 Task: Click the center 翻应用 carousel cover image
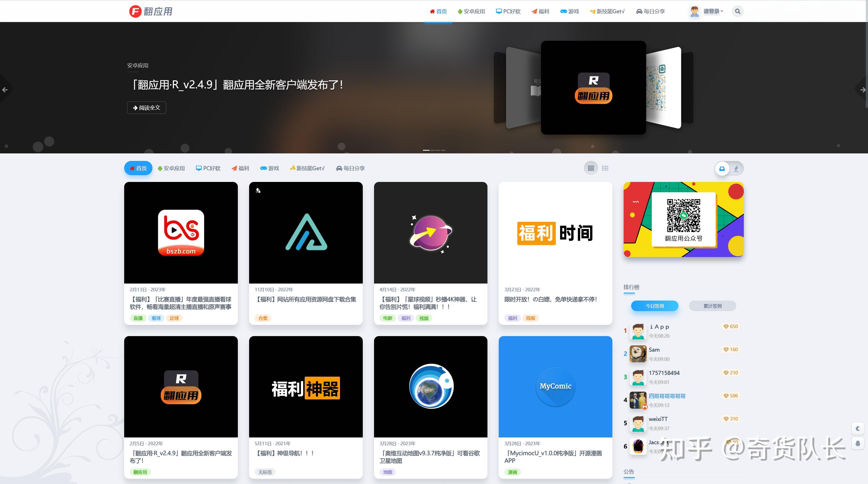click(593, 88)
